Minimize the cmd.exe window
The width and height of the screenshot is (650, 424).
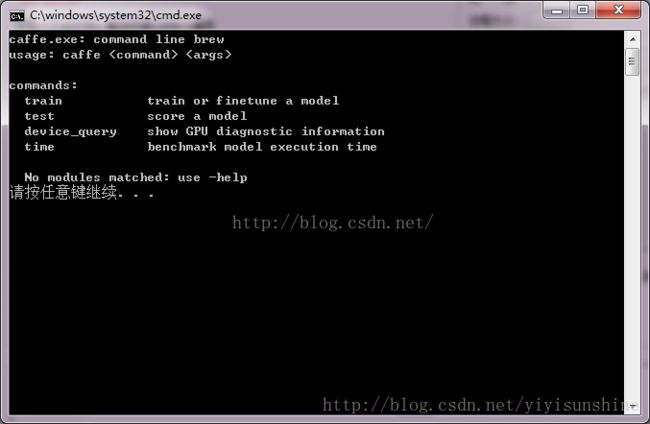click(557, 10)
